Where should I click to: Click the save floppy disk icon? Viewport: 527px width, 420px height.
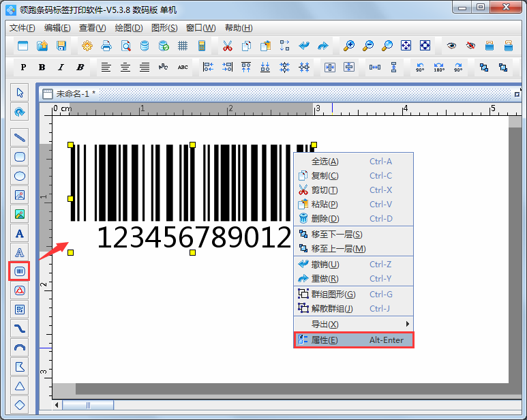pos(61,46)
